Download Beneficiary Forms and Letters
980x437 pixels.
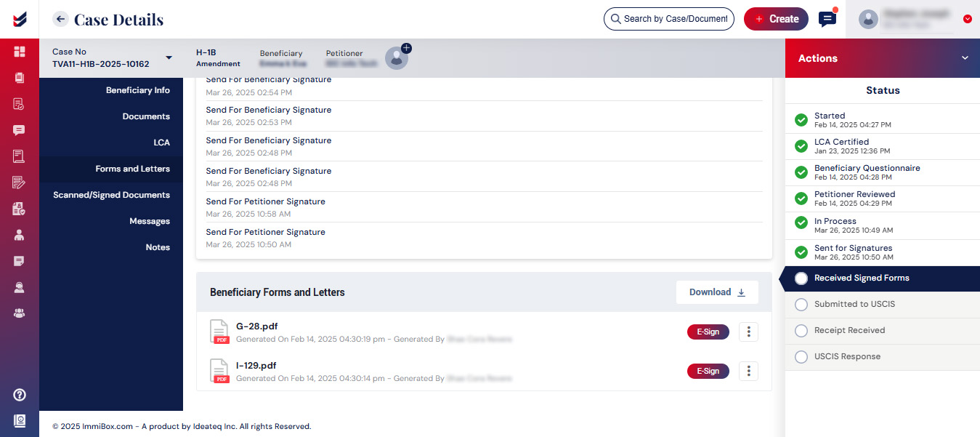click(x=717, y=292)
